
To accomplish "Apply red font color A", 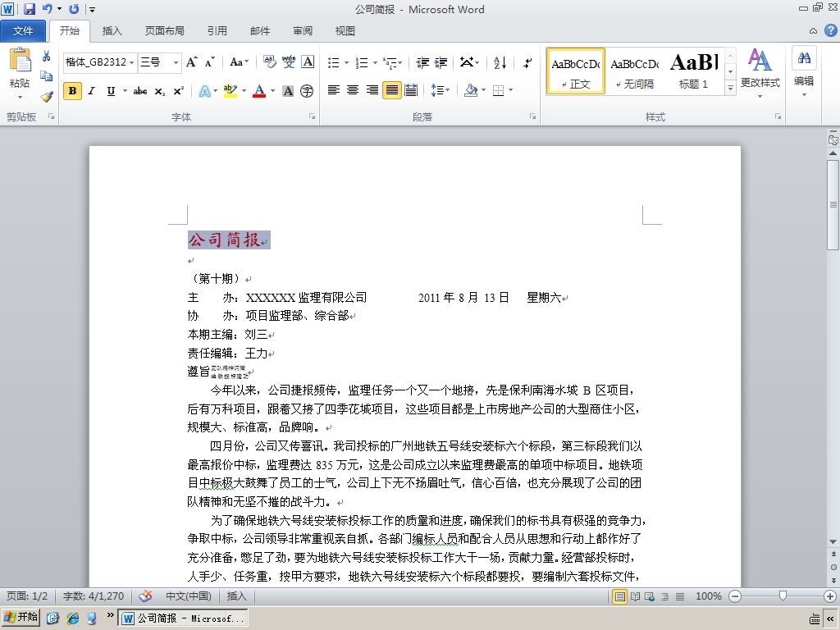I will pos(259,91).
